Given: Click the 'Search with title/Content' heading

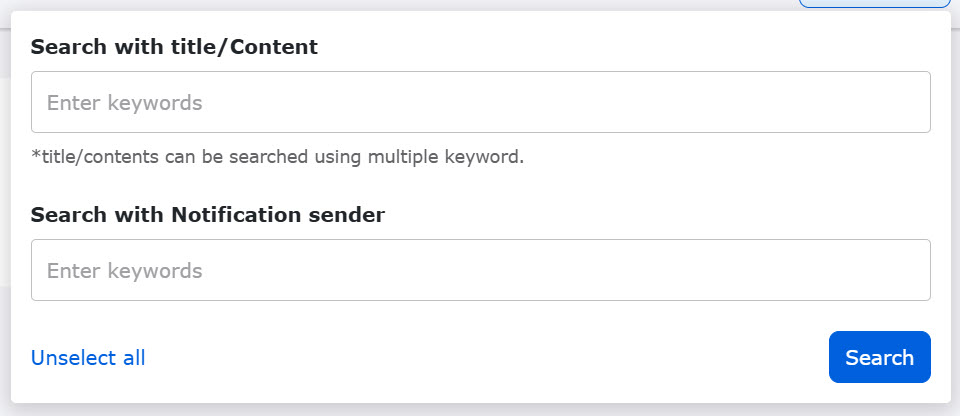Looking at the screenshot, I should tap(174, 46).
